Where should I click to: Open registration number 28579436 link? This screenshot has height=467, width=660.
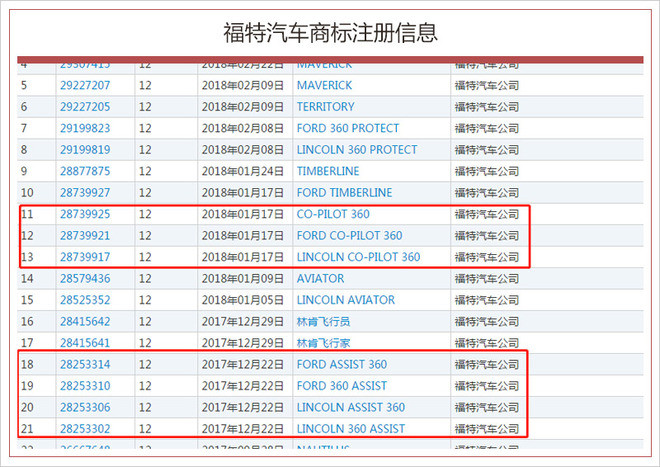pos(85,279)
